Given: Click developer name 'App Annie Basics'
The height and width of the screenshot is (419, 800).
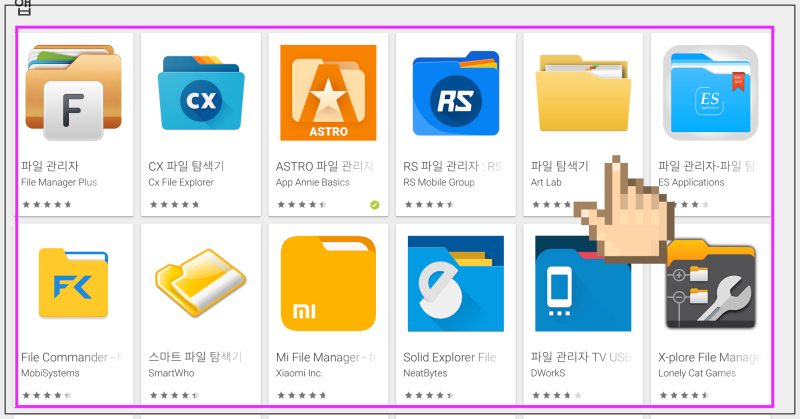Looking at the screenshot, I should pyautogui.click(x=312, y=182).
